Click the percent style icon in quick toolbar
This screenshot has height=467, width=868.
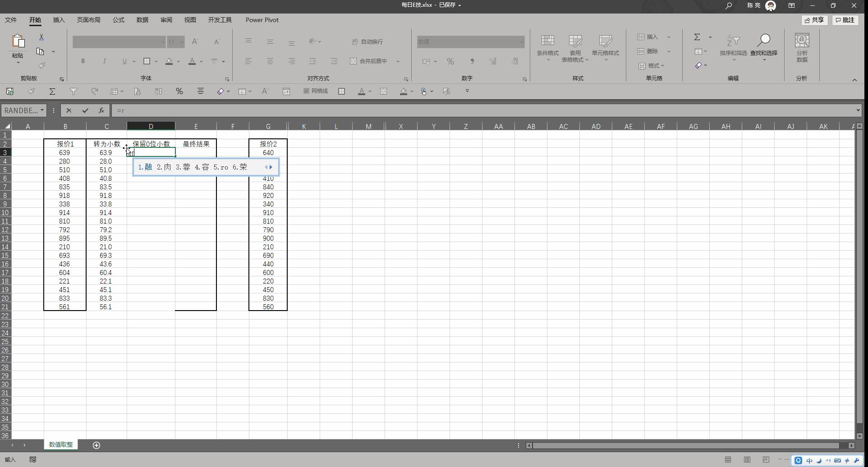tap(179, 91)
